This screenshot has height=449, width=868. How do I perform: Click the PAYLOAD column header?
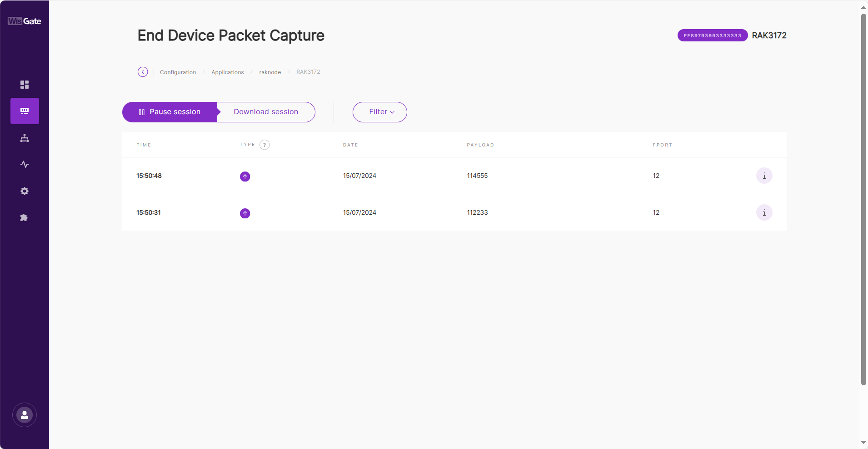coord(480,145)
